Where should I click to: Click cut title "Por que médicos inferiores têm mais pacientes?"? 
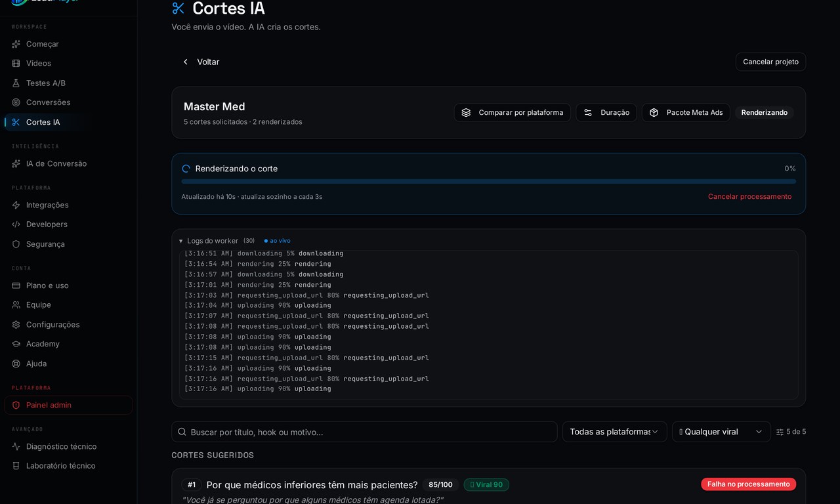coord(312,485)
